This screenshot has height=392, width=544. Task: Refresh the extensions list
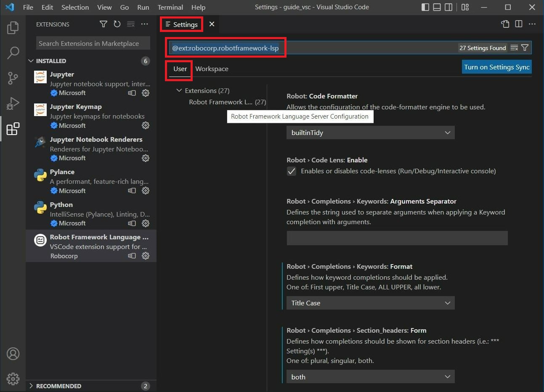tap(117, 24)
